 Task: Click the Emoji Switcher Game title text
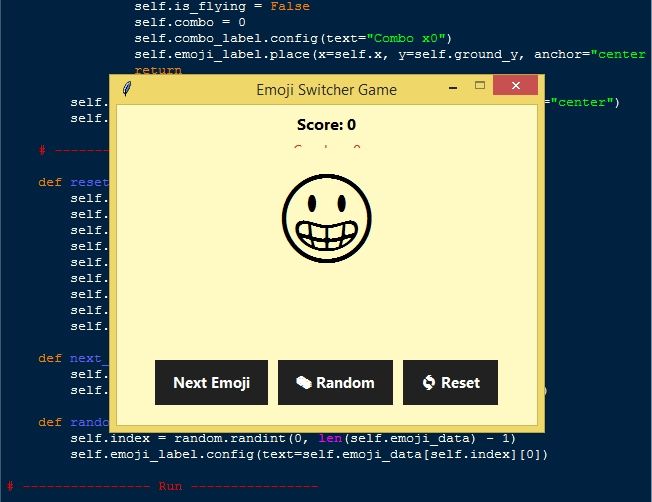[x=326, y=89]
